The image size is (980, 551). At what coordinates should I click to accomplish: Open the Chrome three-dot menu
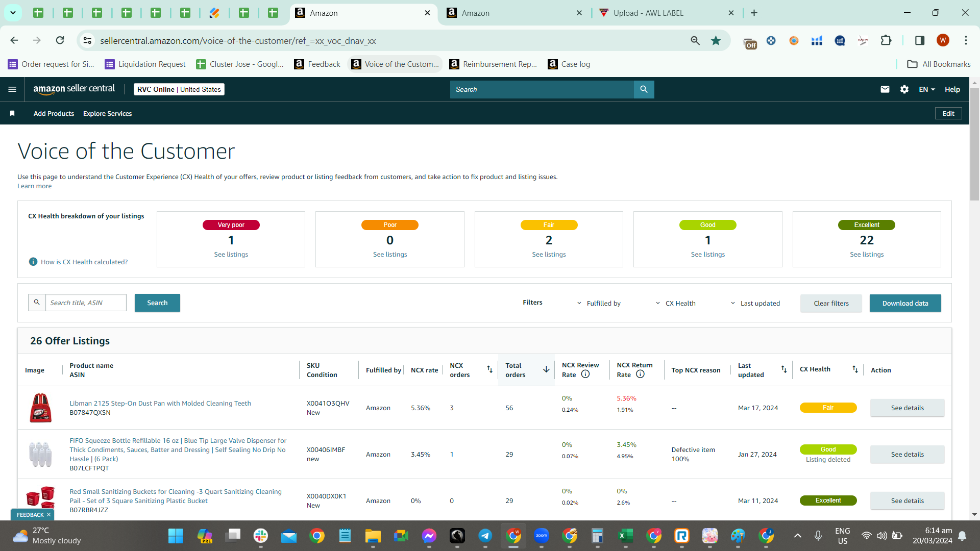point(966,40)
